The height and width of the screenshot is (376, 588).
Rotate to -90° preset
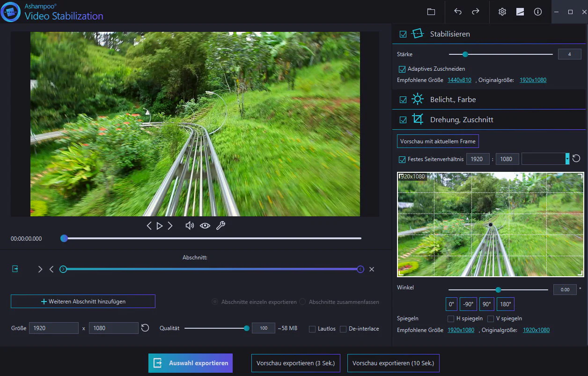pyautogui.click(x=468, y=304)
